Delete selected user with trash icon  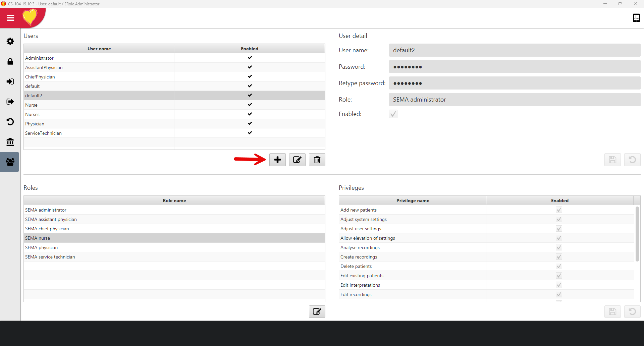317,160
